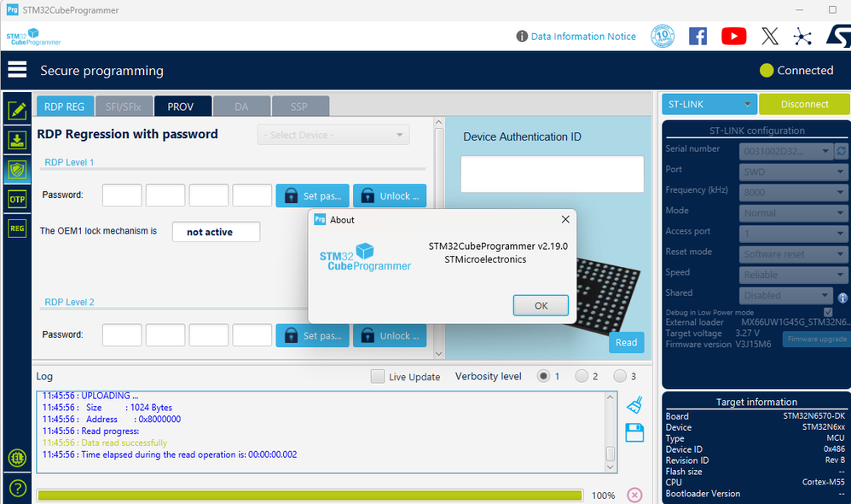Open the hamburger main menu
The image size is (851, 504).
point(17,69)
